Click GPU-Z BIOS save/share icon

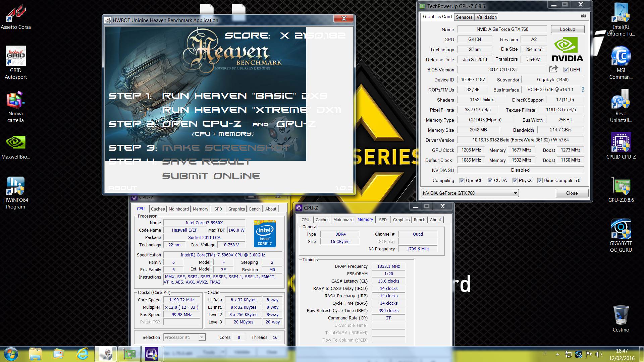(x=553, y=69)
